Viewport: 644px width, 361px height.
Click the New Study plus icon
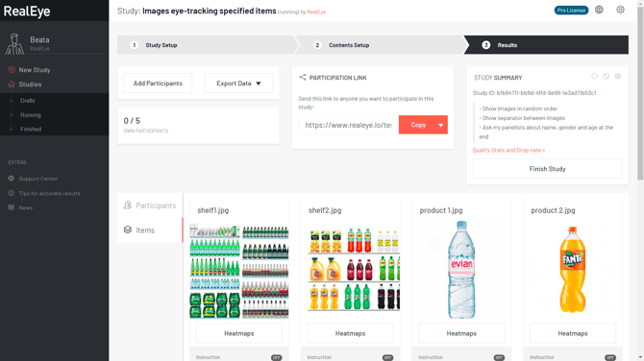[12, 70]
